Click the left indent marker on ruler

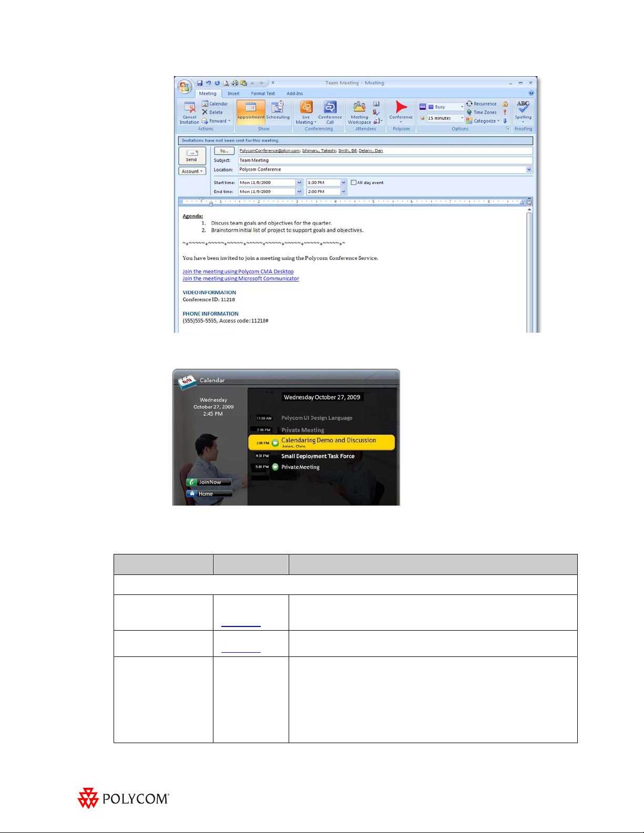[211, 203]
